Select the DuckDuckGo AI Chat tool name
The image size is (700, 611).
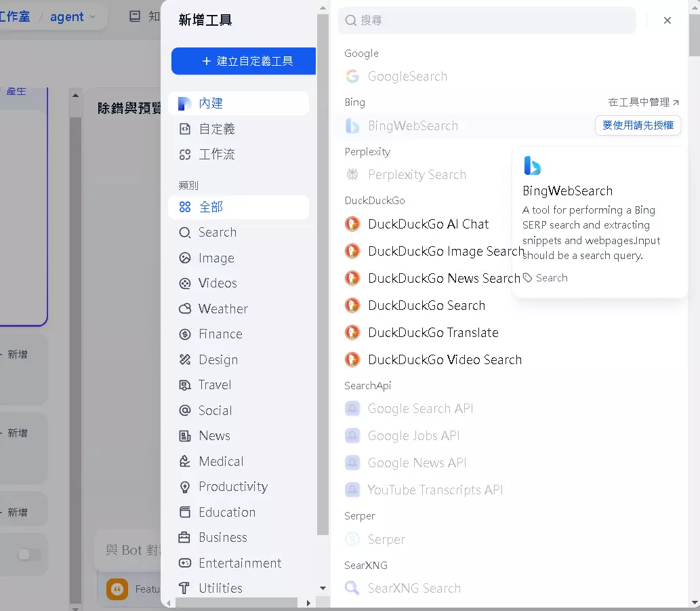click(428, 224)
